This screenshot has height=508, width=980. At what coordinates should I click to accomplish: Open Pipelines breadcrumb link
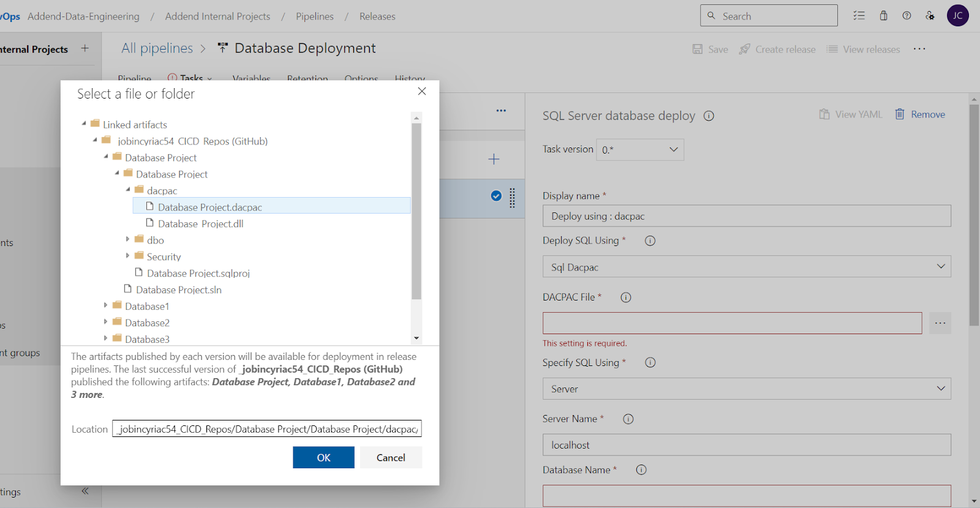[315, 17]
